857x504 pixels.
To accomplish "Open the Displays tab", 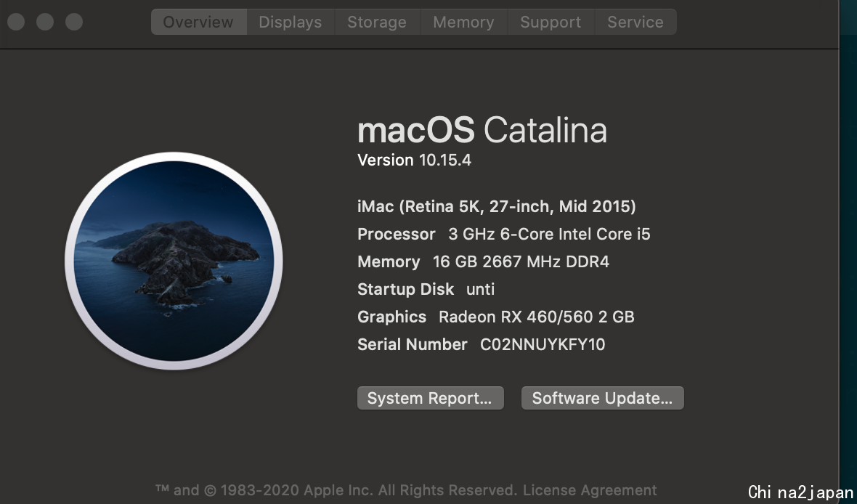I will [x=291, y=22].
